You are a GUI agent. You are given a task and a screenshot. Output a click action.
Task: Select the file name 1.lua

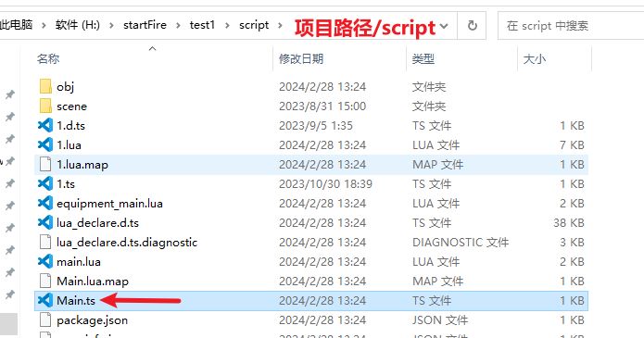click(69, 145)
